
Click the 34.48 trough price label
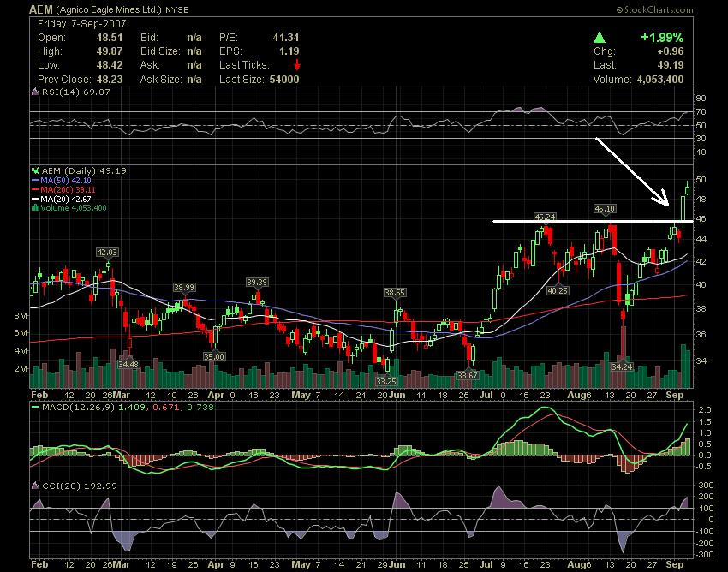(x=128, y=365)
